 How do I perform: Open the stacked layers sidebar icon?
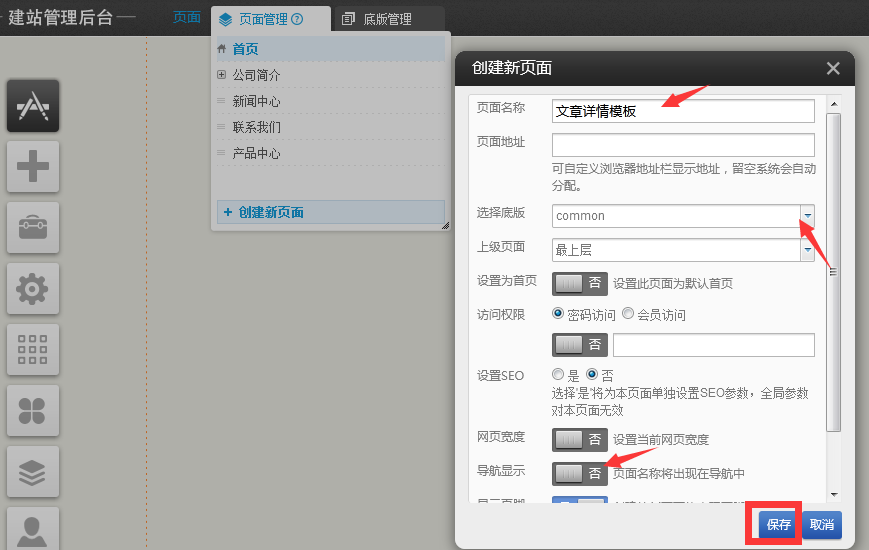(x=33, y=471)
